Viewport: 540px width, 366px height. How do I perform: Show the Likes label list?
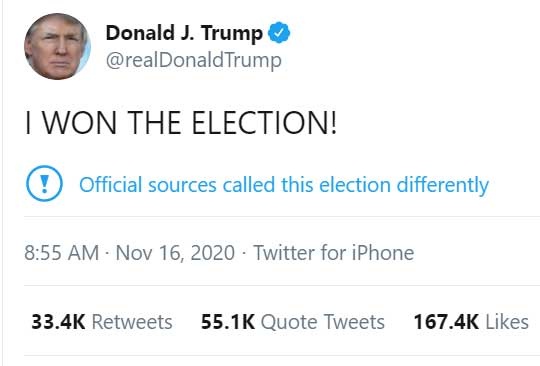(507, 322)
